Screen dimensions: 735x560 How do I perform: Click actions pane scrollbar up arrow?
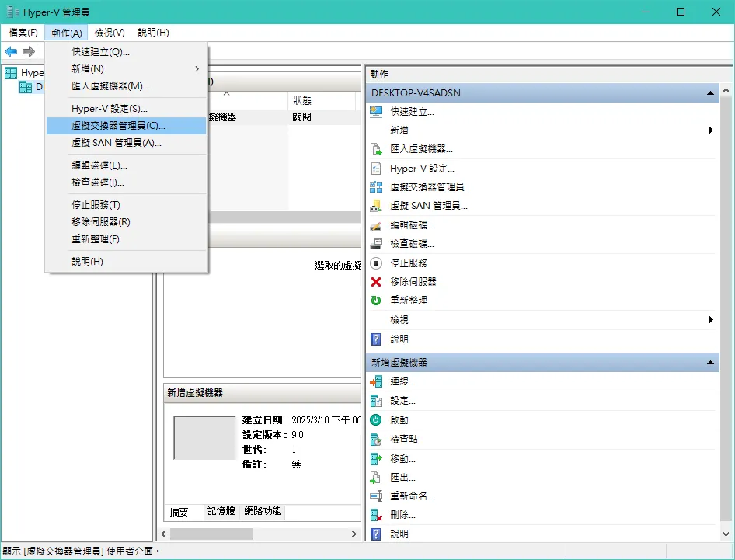[726, 90]
